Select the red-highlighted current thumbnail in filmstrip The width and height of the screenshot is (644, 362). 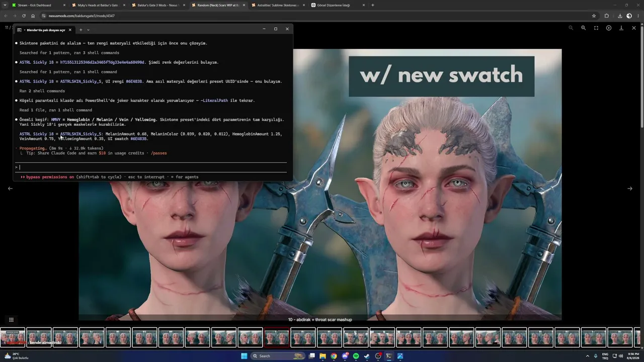click(x=276, y=337)
